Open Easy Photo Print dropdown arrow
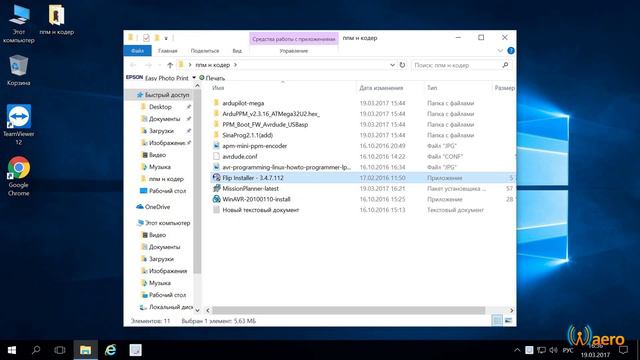Screen dimensions: 640x360 [x=194, y=78]
